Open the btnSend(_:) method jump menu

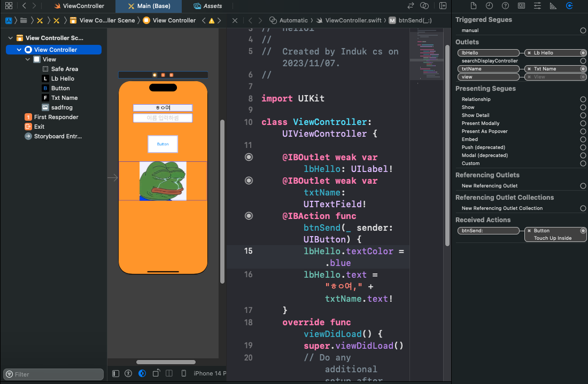(x=410, y=20)
